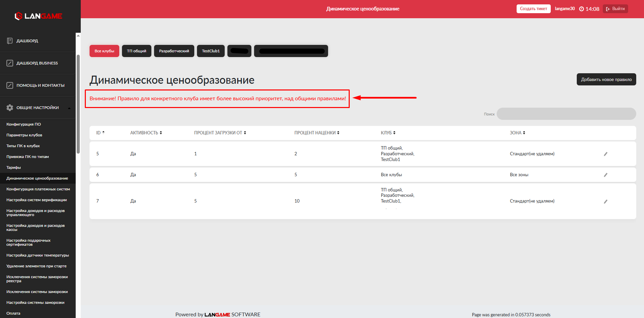This screenshot has height=318, width=644.
Task: Sort by Активность column header
Action: point(146,133)
